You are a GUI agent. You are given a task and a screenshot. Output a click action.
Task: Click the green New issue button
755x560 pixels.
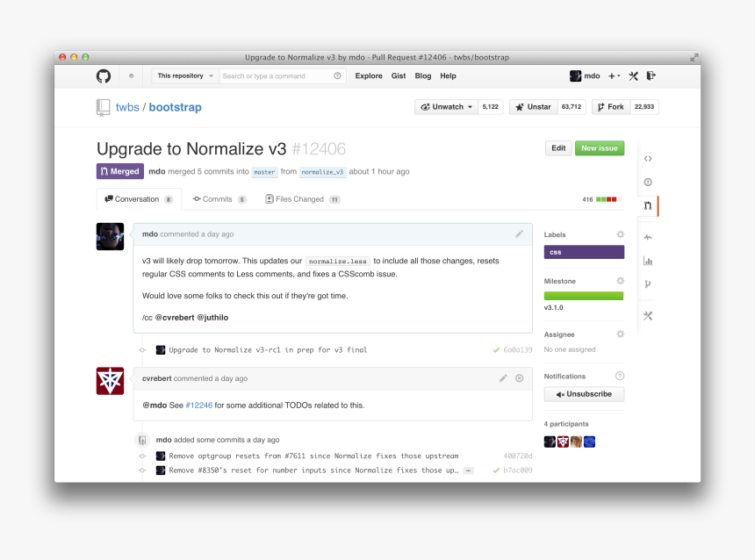coord(600,148)
